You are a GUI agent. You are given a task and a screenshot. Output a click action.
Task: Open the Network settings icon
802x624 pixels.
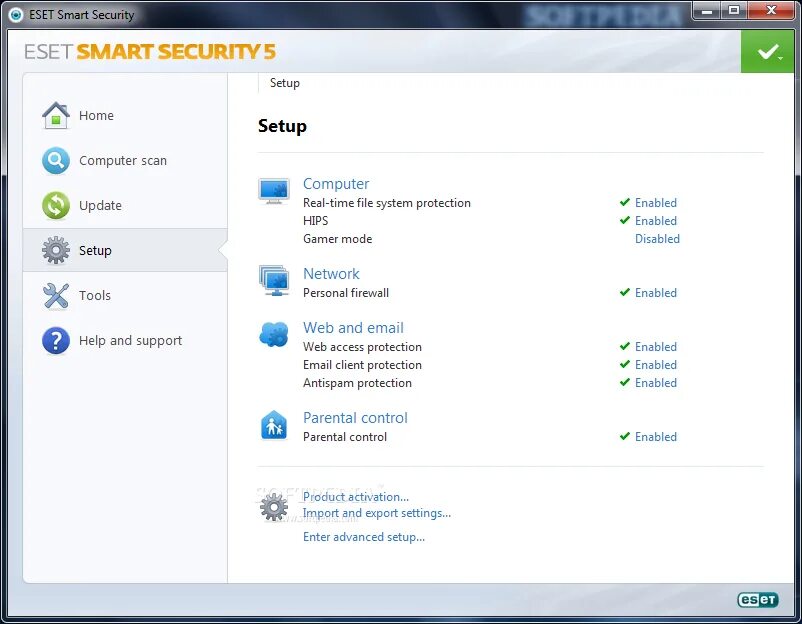pos(273,280)
